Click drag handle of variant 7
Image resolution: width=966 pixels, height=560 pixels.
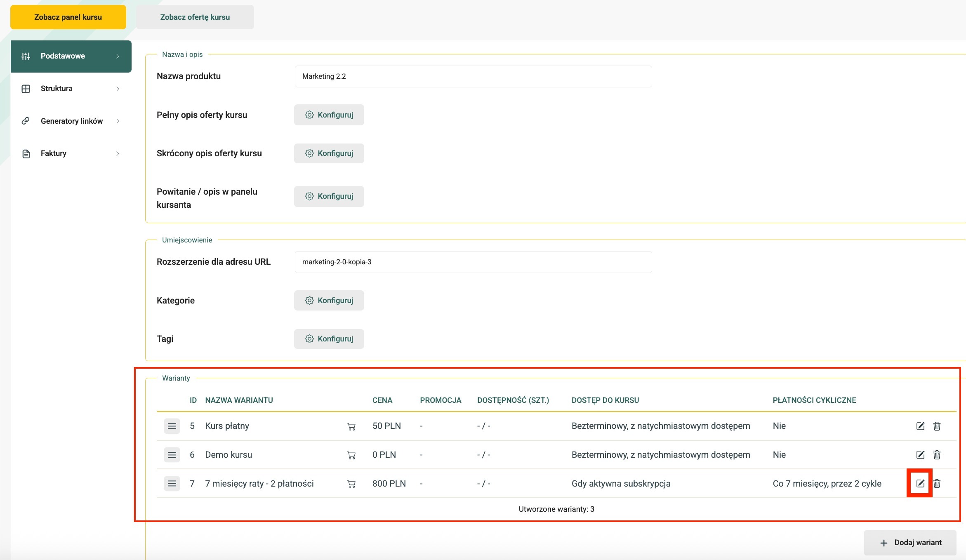[x=172, y=483]
